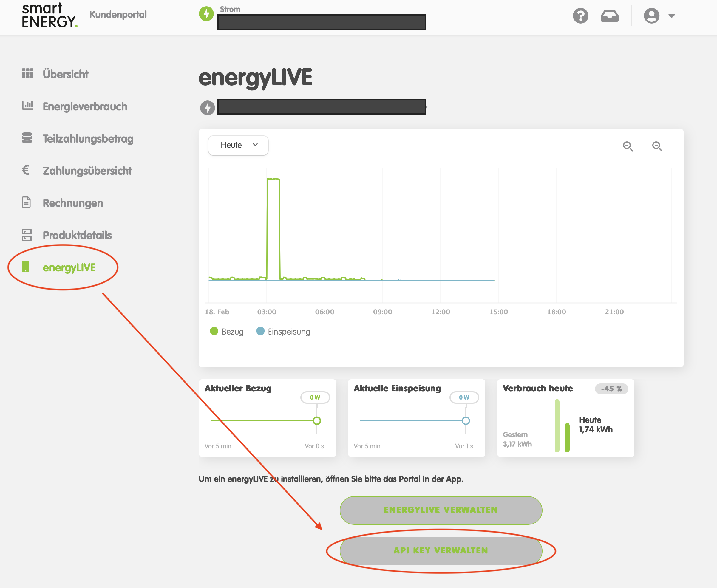Click API KEY VERWALTEN button
The height and width of the screenshot is (588, 717).
click(441, 551)
